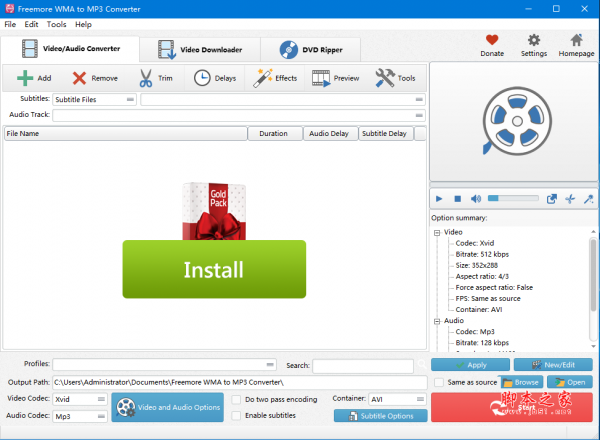600x440 pixels.
Task: Click the profile Search input field
Action: click(x=363, y=366)
